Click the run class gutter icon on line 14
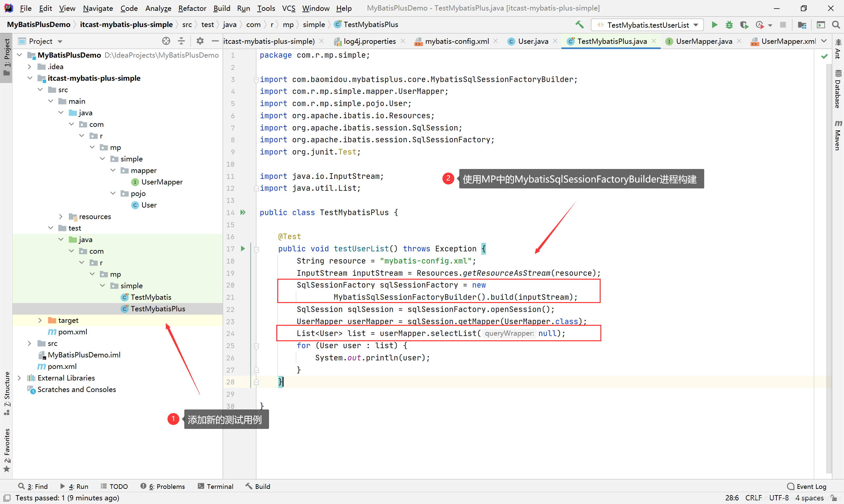Viewport: 844px width, 504px height. click(243, 212)
